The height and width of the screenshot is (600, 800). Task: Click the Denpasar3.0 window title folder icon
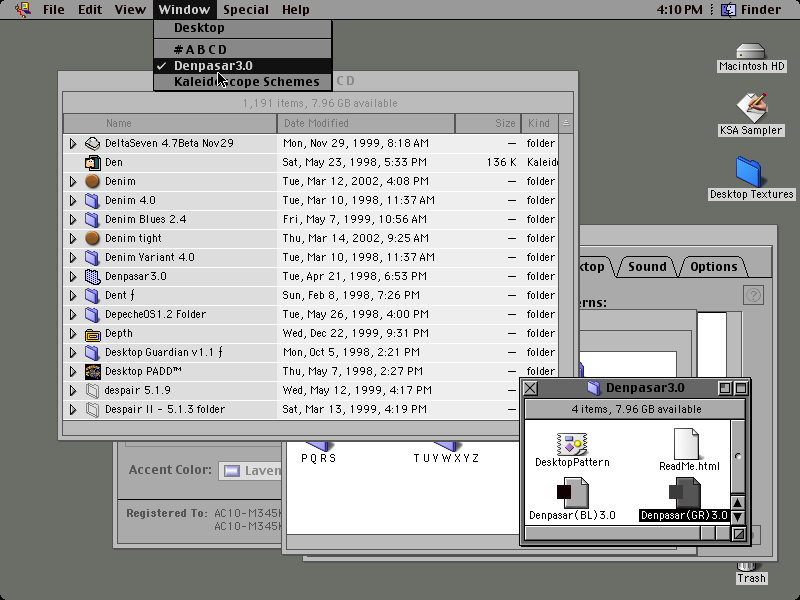click(x=593, y=388)
